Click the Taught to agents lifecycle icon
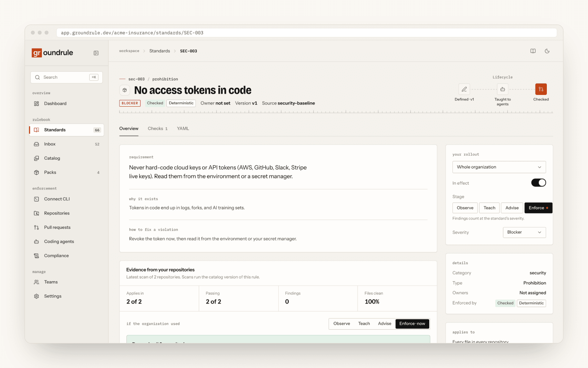Screen dimensions: 588x368 click(x=502, y=89)
